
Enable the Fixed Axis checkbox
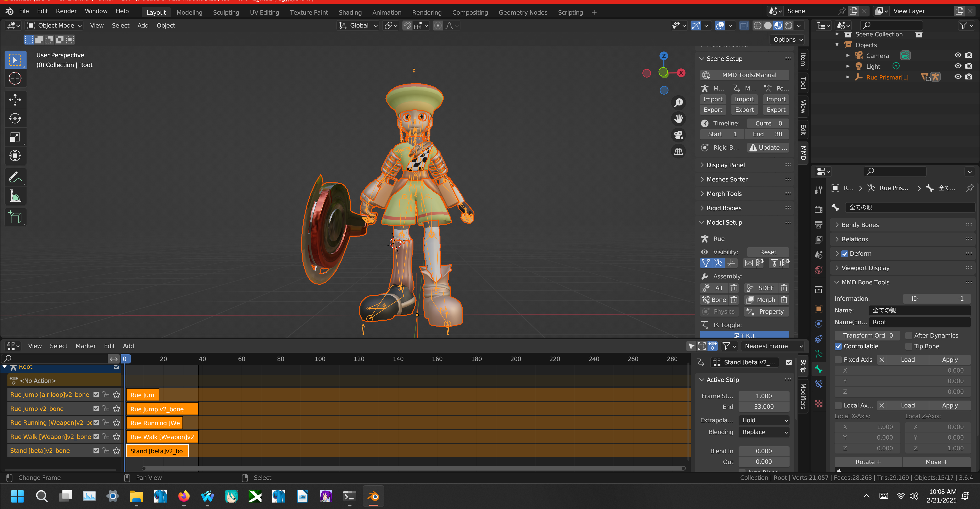(838, 359)
